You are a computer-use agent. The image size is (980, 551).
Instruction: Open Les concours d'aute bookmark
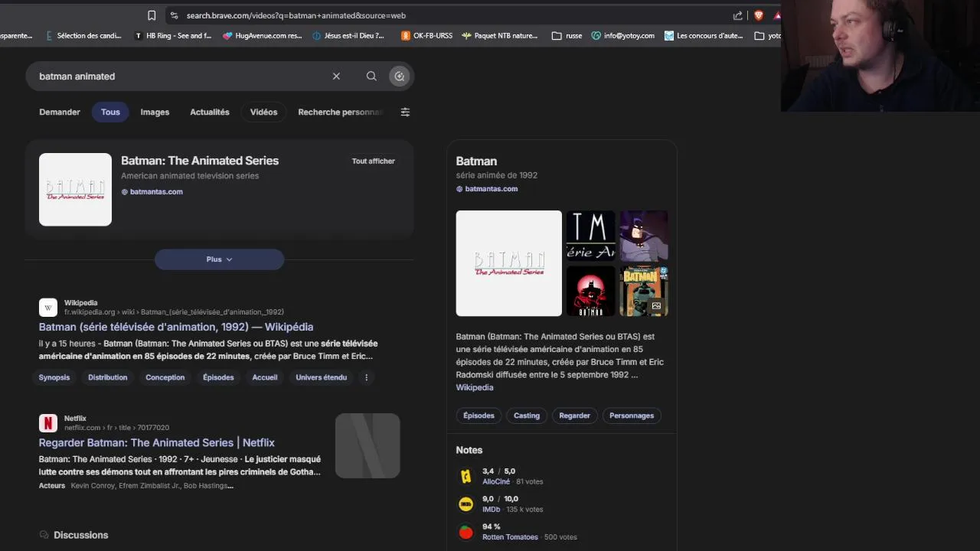point(704,35)
